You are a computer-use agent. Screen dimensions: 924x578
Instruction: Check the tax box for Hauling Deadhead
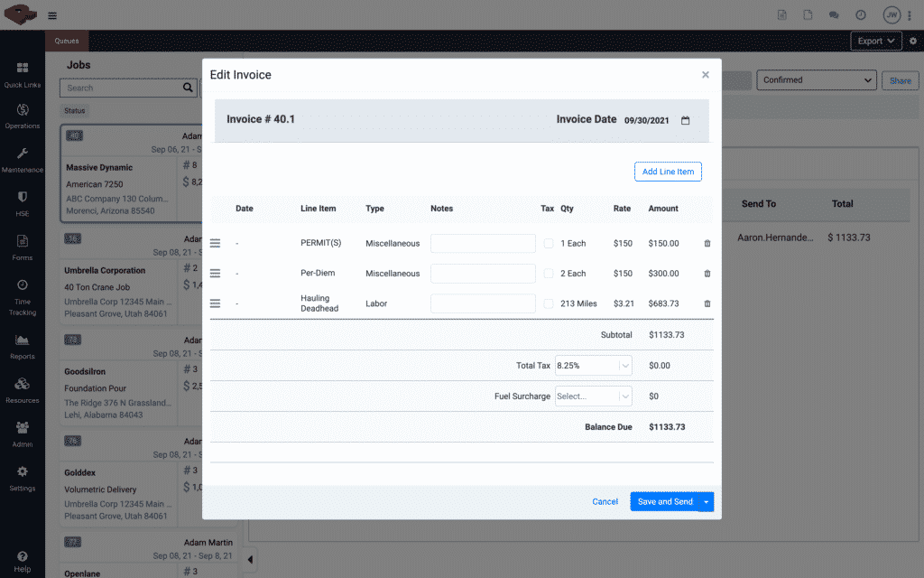click(x=547, y=303)
